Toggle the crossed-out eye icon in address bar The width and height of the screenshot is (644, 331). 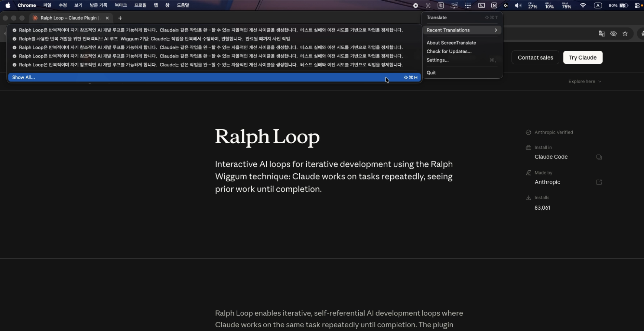[x=614, y=33]
